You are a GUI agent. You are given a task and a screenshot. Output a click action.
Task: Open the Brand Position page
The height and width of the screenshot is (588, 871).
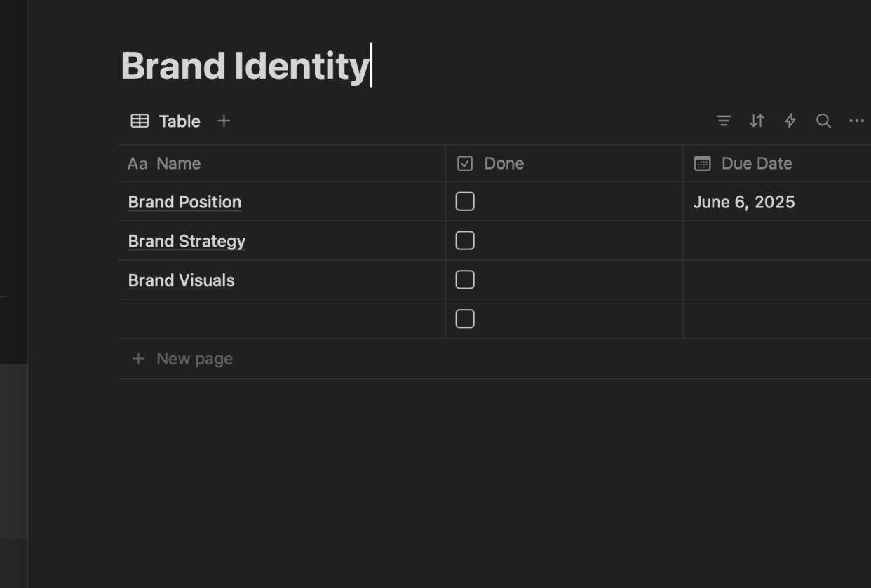[x=184, y=202]
